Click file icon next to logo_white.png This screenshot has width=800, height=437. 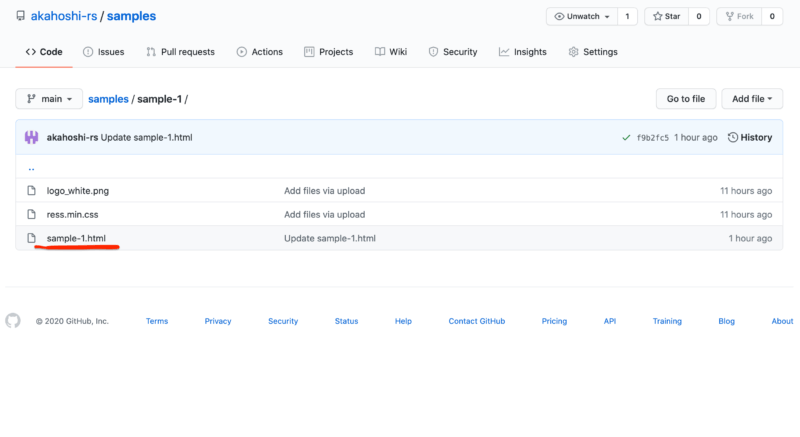point(32,191)
